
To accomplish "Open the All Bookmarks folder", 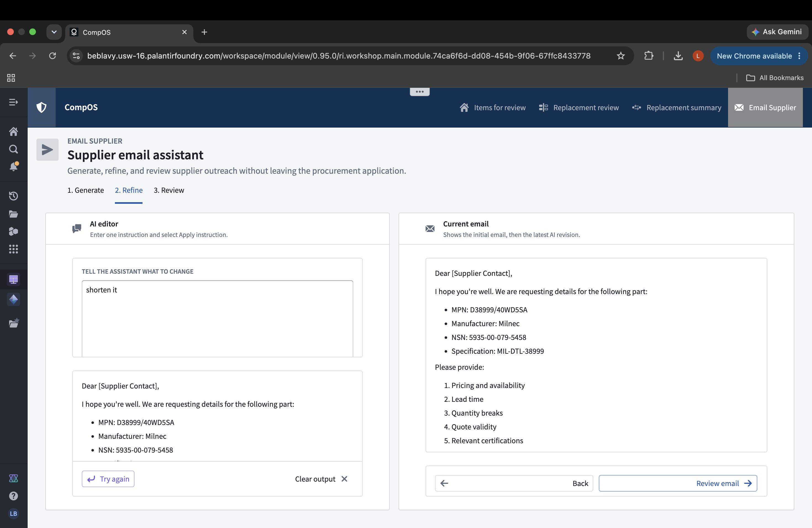I will 775,78.
